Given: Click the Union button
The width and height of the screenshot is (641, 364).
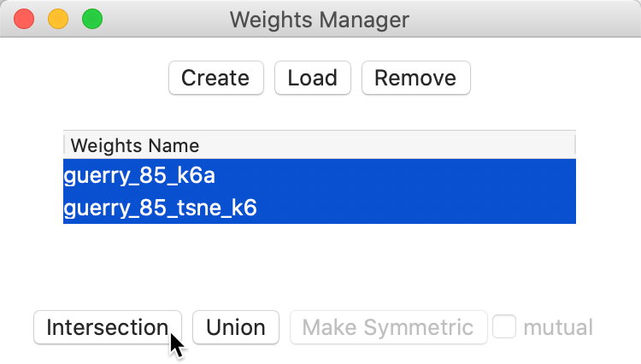Looking at the screenshot, I should pyautogui.click(x=236, y=327).
